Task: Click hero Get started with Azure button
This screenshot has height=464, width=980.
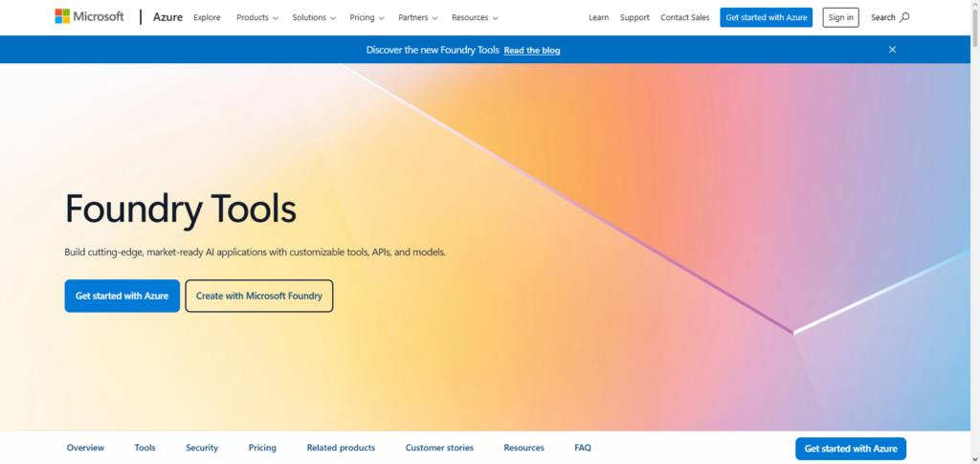Action: pos(122,296)
